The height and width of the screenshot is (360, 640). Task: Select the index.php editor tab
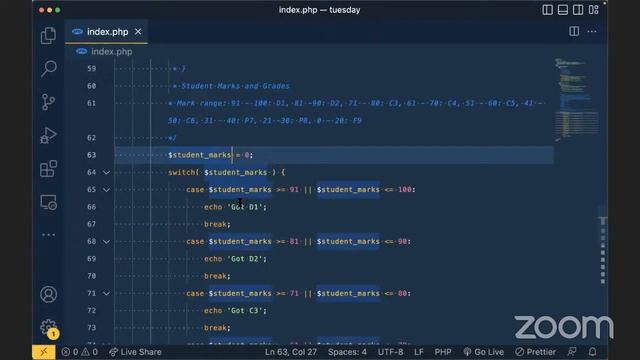pyautogui.click(x=107, y=31)
